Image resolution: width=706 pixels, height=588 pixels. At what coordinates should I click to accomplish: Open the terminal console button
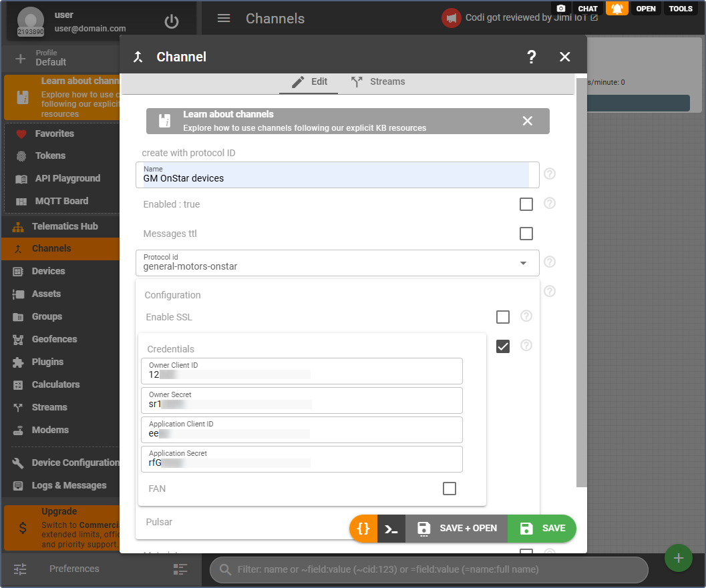391,529
